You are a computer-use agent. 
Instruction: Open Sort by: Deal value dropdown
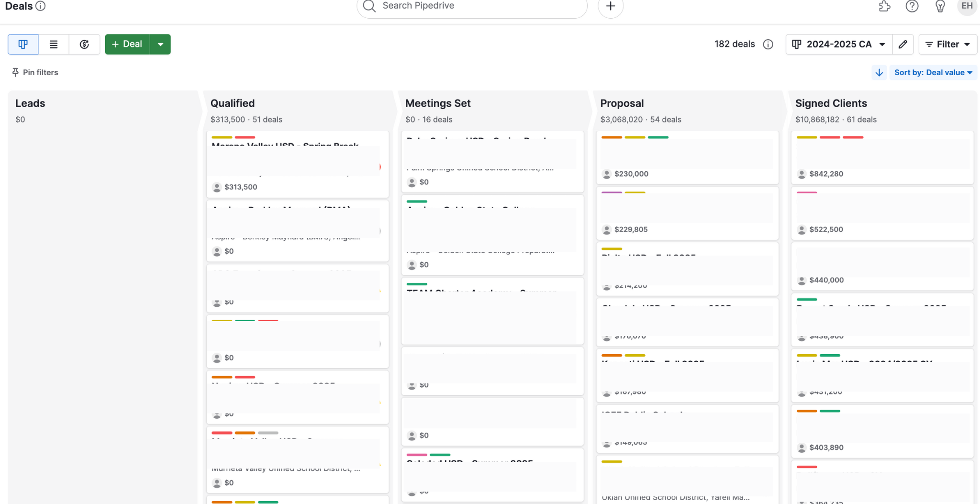pyautogui.click(x=933, y=72)
